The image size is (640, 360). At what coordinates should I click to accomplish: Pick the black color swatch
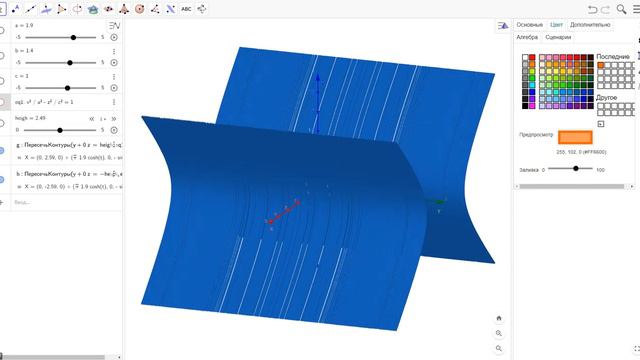pos(525,106)
